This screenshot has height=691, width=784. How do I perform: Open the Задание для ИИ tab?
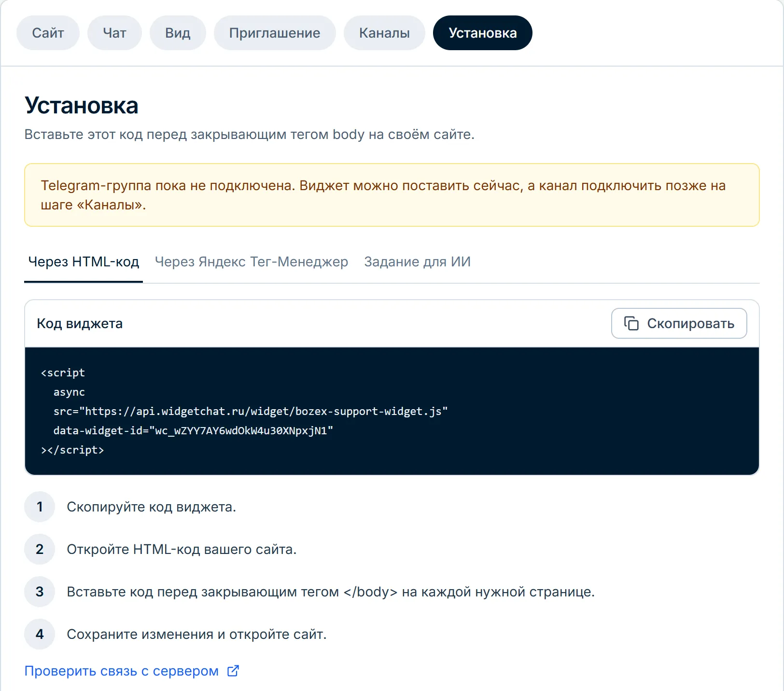pyautogui.click(x=418, y=262)
